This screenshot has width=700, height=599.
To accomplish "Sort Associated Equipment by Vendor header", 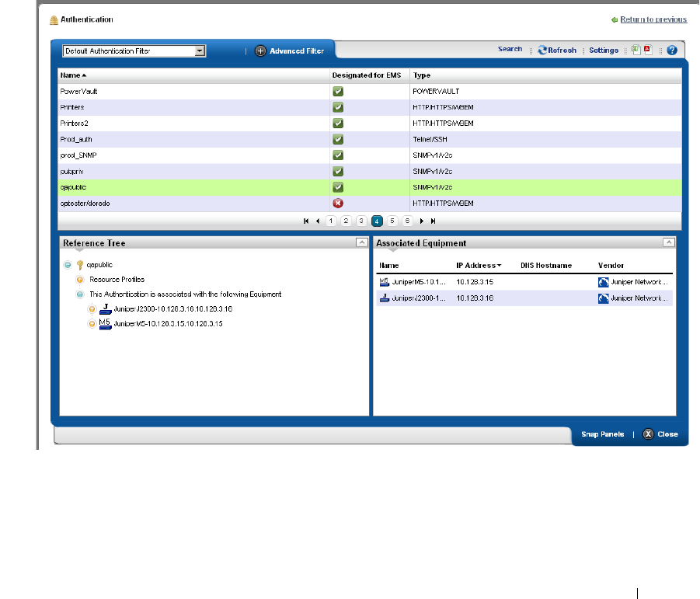I will pos(611,266).
